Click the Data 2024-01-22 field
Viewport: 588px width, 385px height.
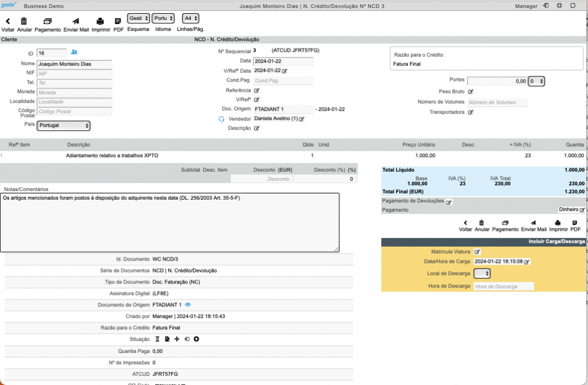pos(283,61)
